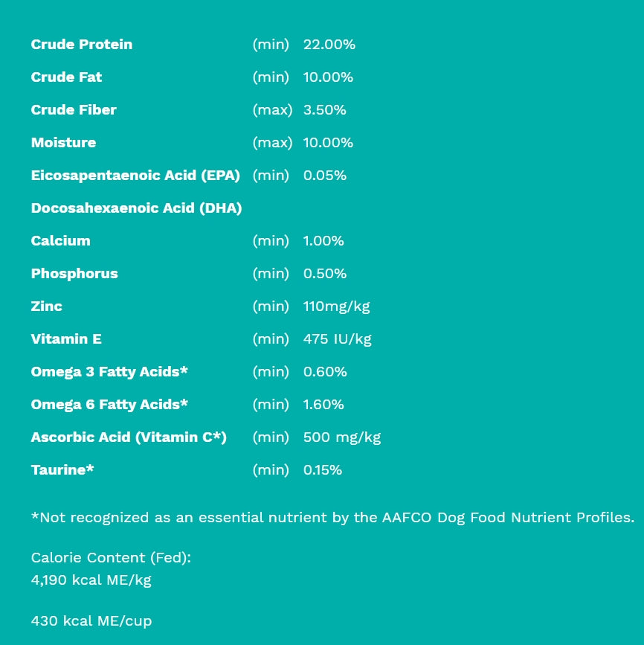Click the Crude Protein label
644x645 pixels.
[x=82, y=45]
